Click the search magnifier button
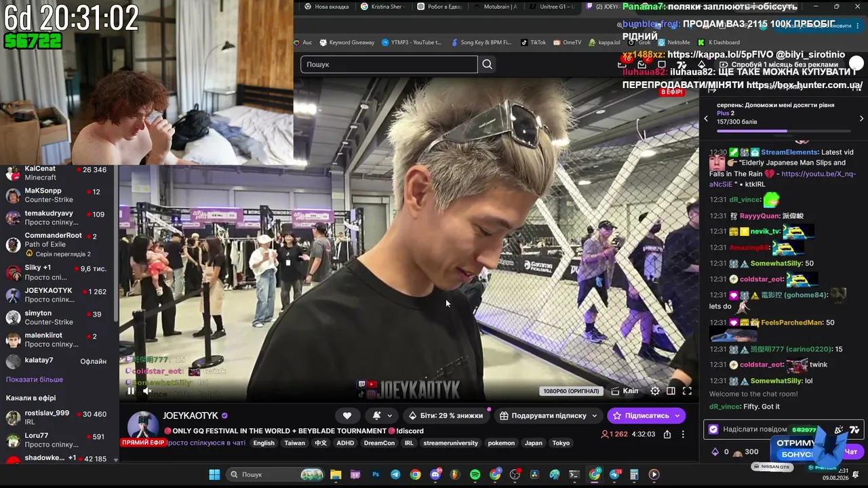This screenshot has height=488, width=868. point(487,64)
